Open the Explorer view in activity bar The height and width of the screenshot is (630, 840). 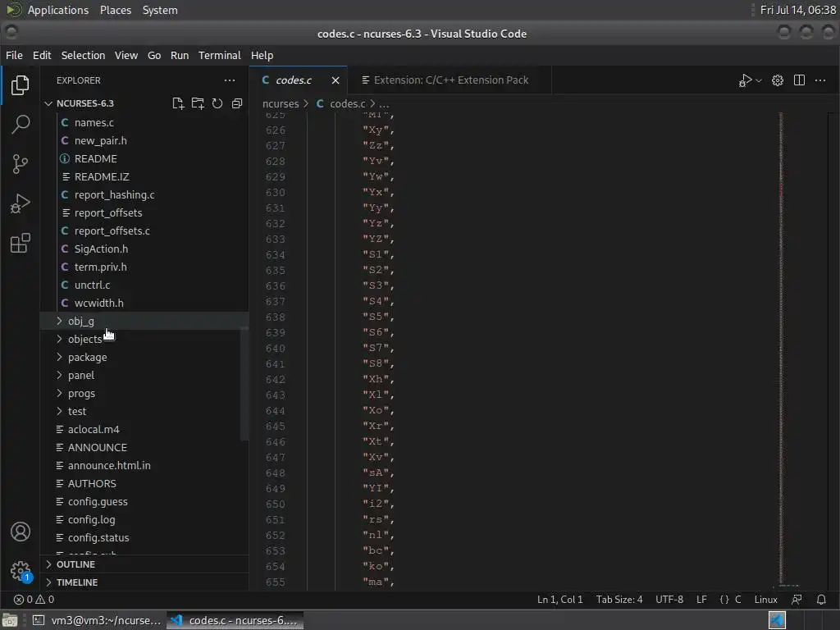coord(20,85)
